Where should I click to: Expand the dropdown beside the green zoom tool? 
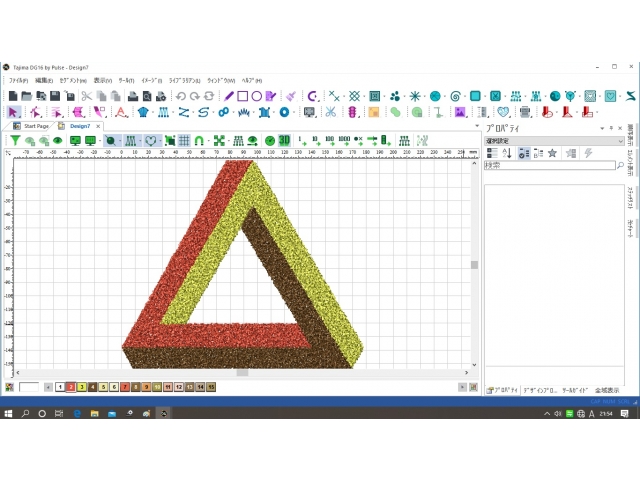120,141
